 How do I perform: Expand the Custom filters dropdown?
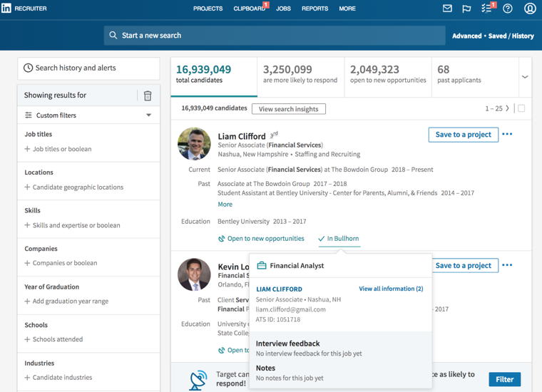[x=148, y=115]
